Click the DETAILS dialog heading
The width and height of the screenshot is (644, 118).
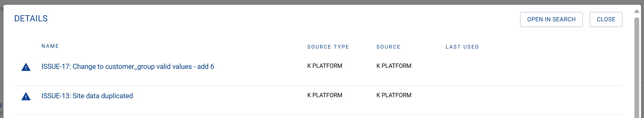point(31,18)
